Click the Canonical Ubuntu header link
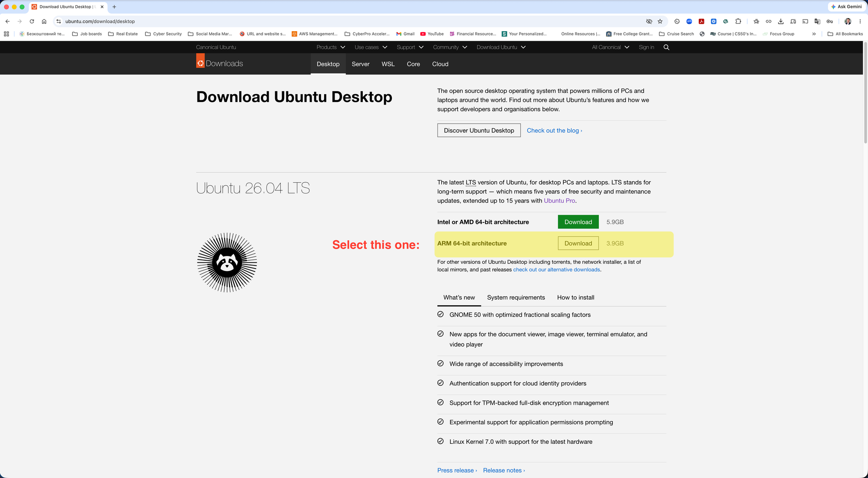 pos(216,47)
